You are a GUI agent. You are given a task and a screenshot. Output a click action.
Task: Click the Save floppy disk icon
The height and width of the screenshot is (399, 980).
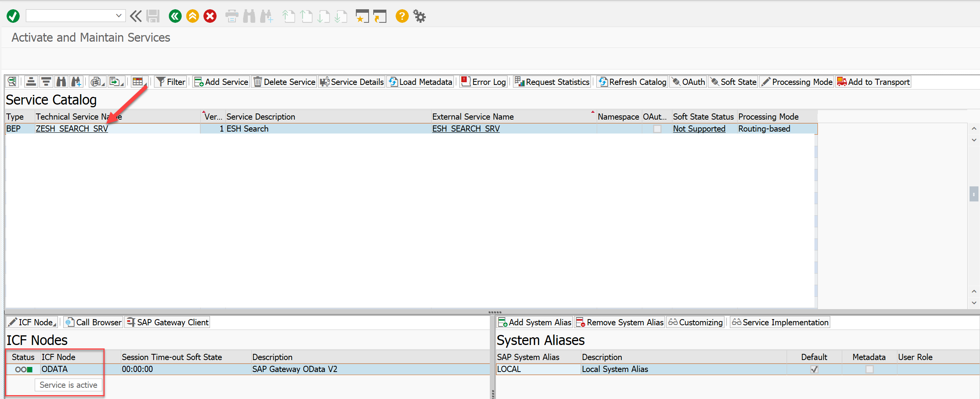click(x=153, y=16)
